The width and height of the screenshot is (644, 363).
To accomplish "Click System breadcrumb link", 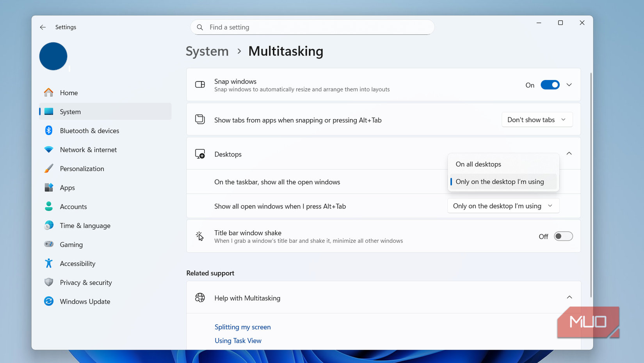I will coord(207,51).
